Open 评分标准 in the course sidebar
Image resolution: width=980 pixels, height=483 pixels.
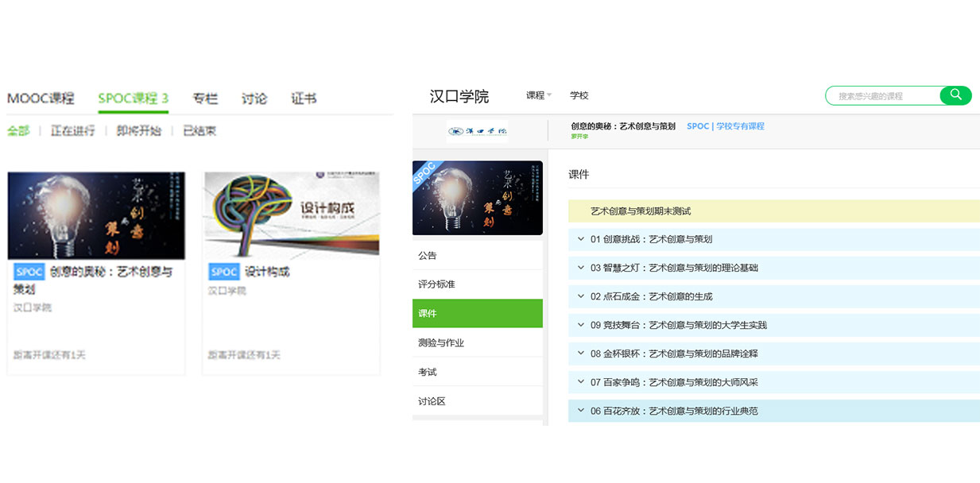(x=478, y=284)
